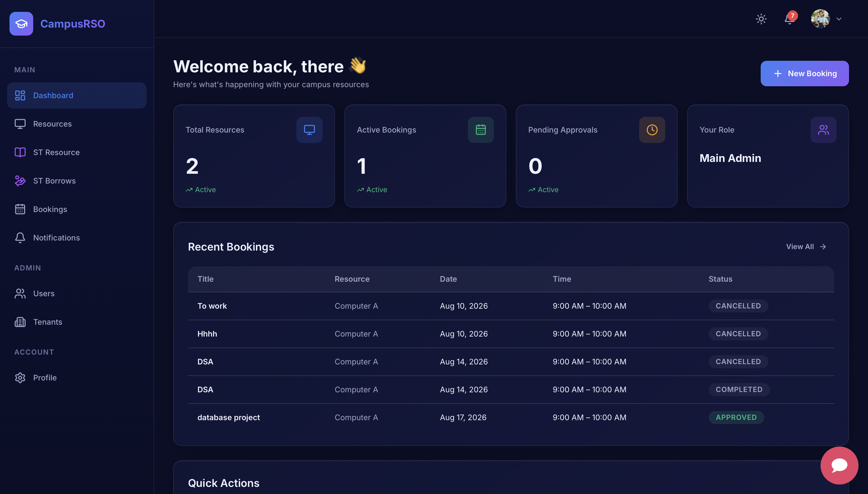Click the Total Resources monitor card icon
Screen dimensions: 868x494
(x=309, y=130)
